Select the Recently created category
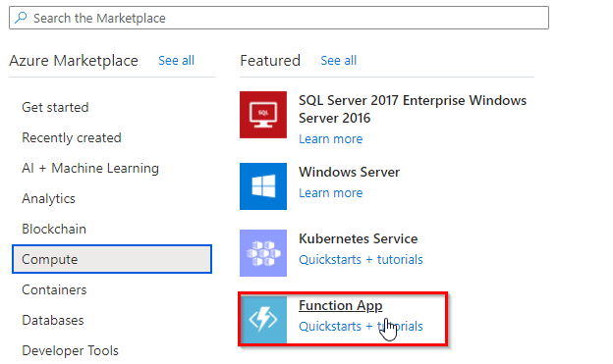This screenshot has height=364, width=613. (72, 137)
